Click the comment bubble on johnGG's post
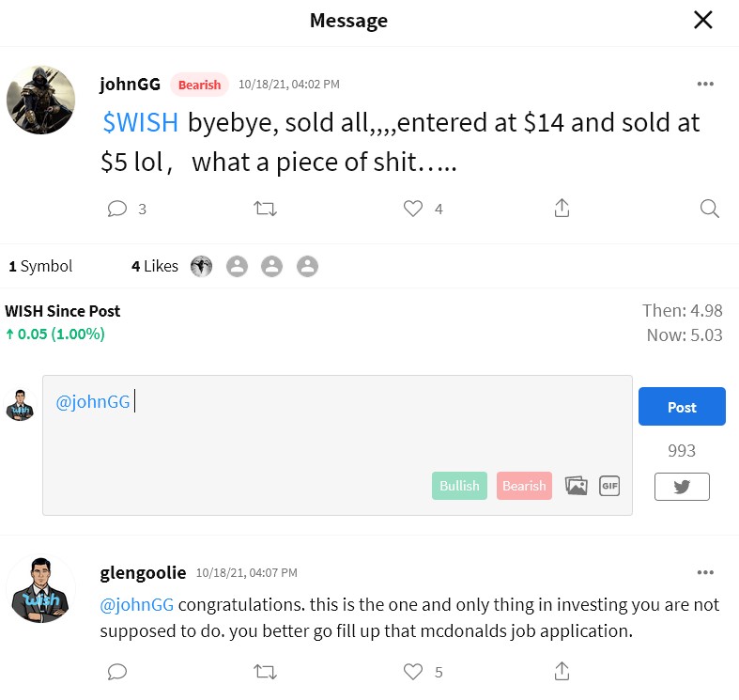 [116, 209]
